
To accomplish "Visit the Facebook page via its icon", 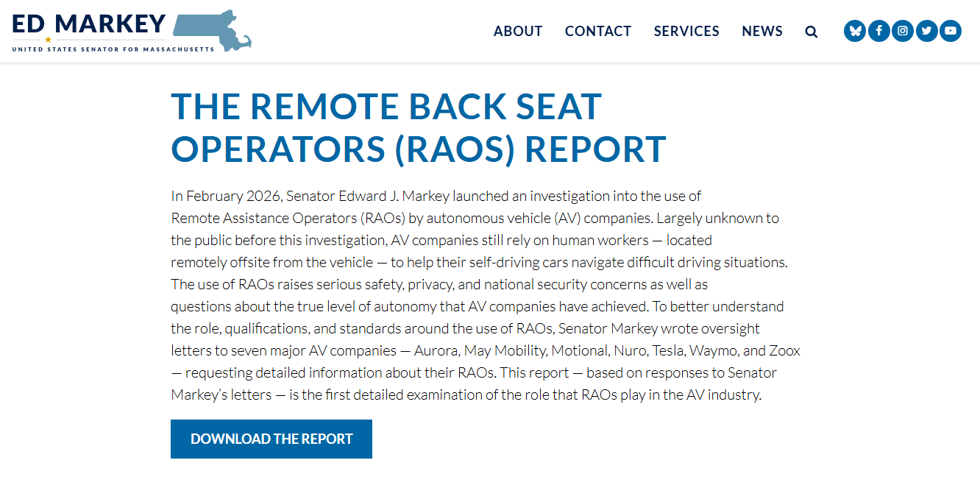I will (879, 31).
